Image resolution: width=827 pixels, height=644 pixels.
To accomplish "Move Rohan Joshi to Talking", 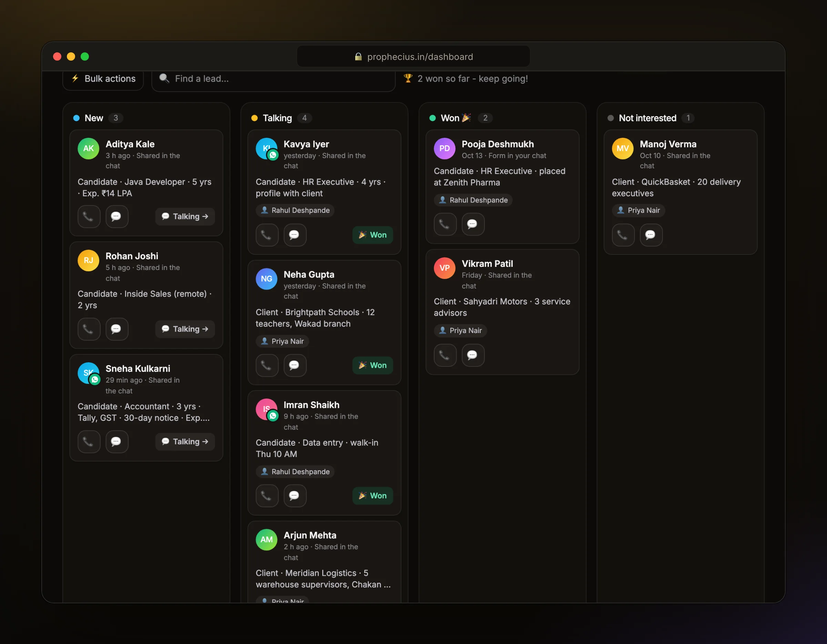I will pos(185,329).
